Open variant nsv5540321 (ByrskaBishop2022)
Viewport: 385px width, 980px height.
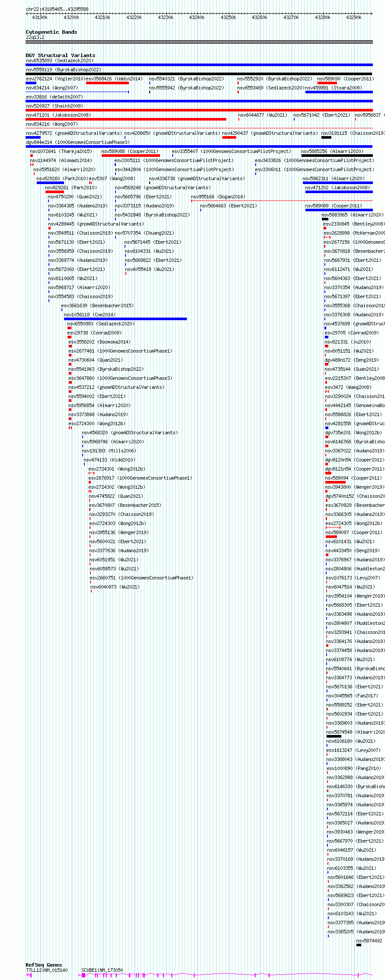[x=186, y=79]
